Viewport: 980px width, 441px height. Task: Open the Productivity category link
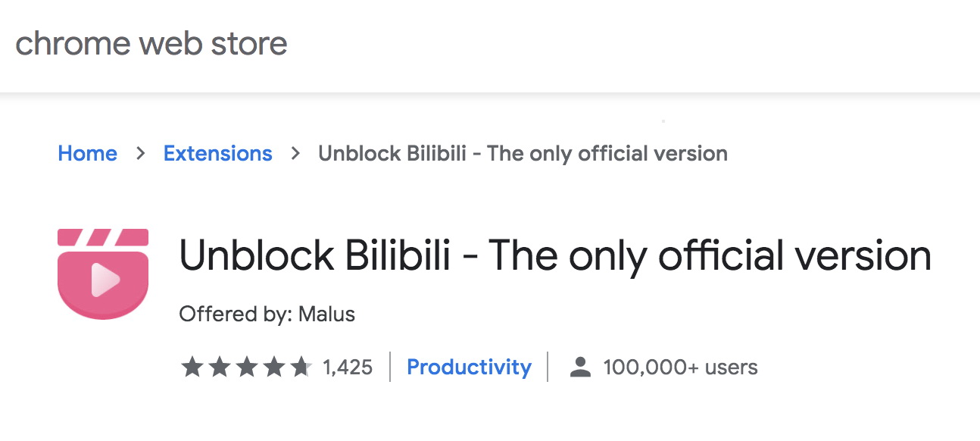point(469,367)
